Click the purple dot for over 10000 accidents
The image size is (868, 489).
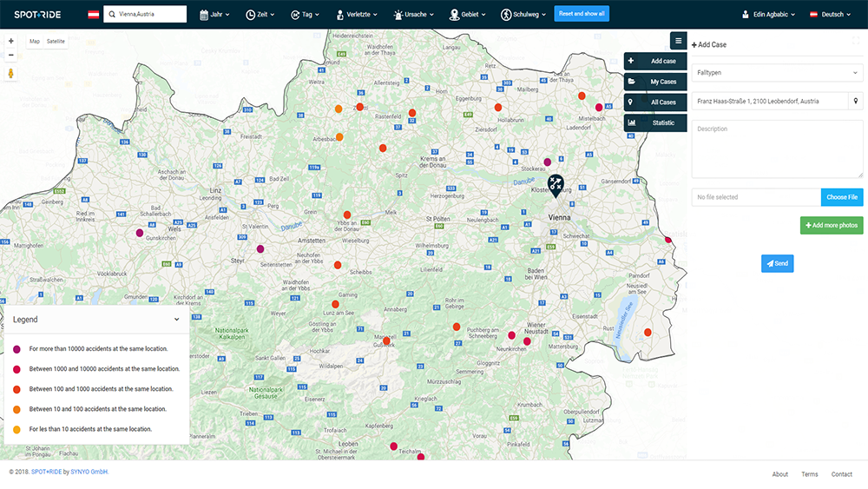(x=16, y=348)
